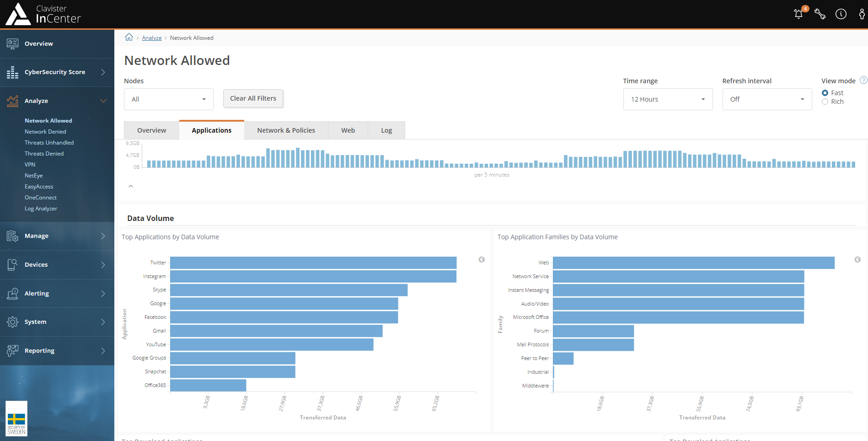This screenshot has width=868, height=441.
Task: Open the Log tab
Action: click(x=386, y=130)
